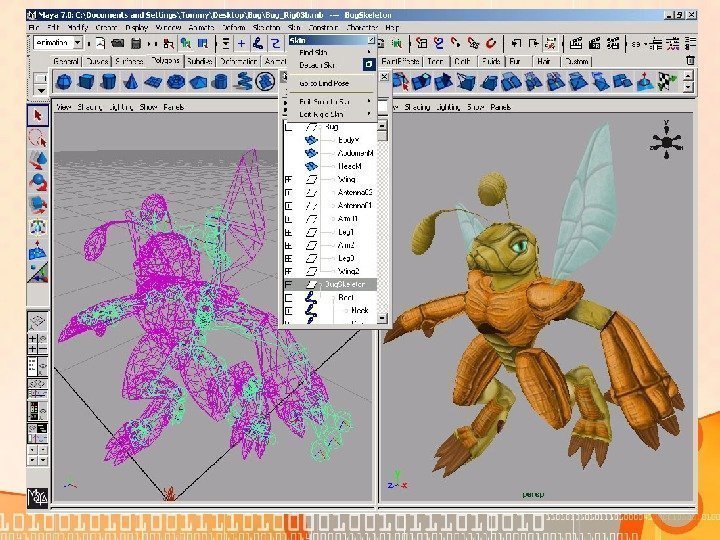
Task: Choose the Select tool arrow in toolbox
Action: point(38,115)
